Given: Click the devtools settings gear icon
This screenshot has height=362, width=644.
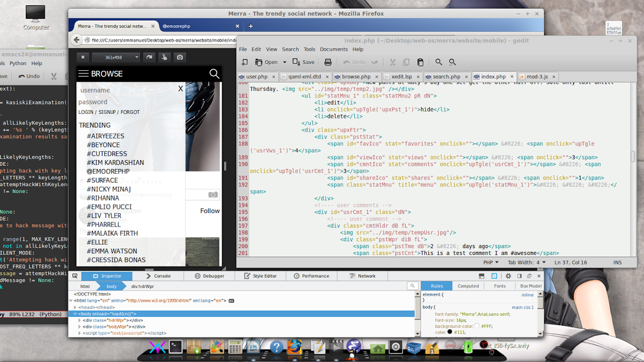Looking at the screenshot, I should (508, 276).
